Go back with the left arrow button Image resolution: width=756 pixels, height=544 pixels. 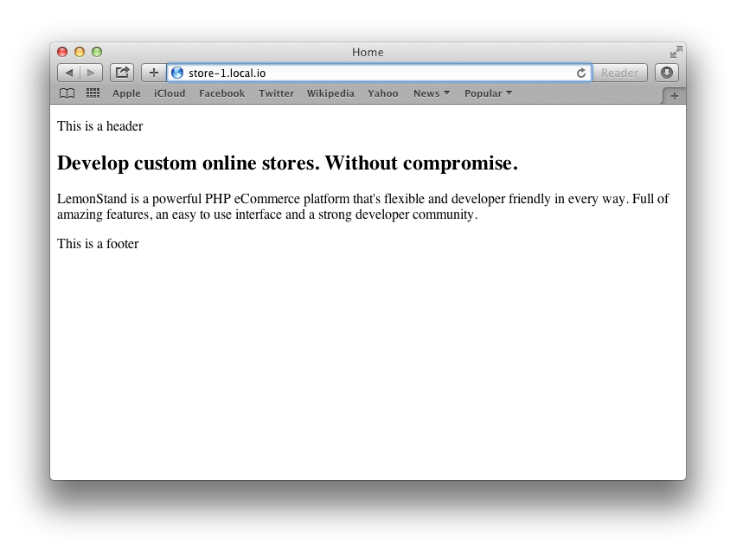point(69,73)
